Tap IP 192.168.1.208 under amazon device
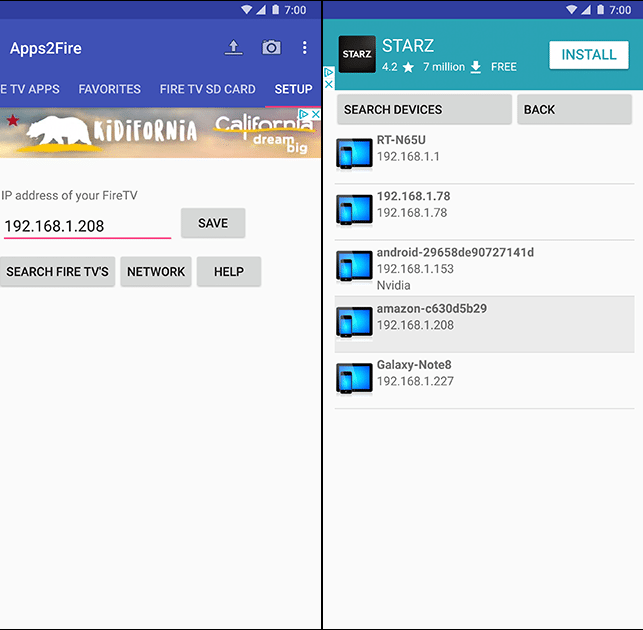 [415, 325]
